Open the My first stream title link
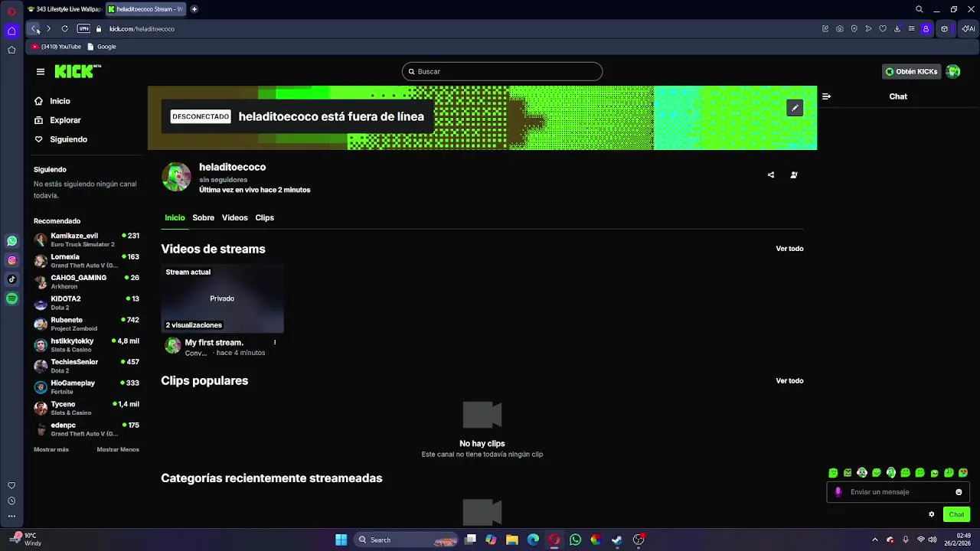The image size is (980, 551). pyautogui.click(x=214, y=343)
